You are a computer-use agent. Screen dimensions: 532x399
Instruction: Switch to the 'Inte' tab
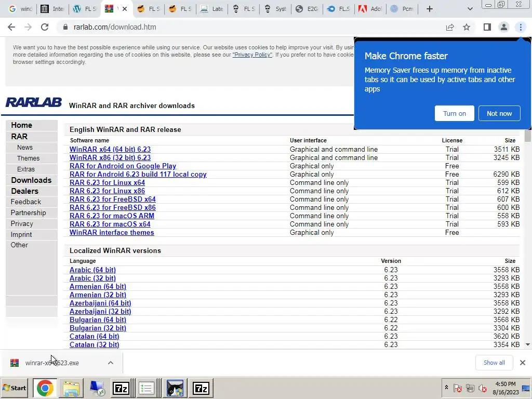pyautogui.click(x=52, y=9)
